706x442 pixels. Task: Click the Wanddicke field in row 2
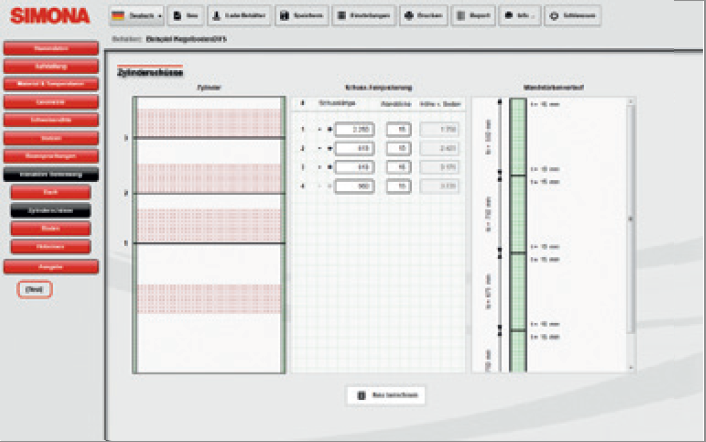400,148
